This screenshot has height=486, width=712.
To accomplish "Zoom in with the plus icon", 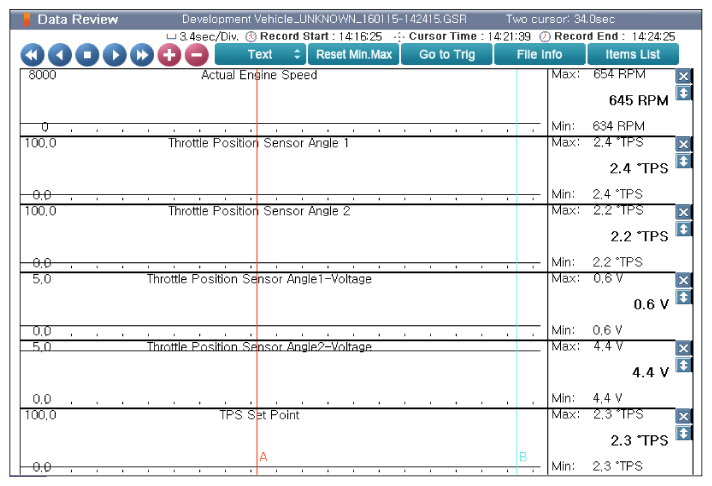I will pyautogui.click(x=169, y=55).
